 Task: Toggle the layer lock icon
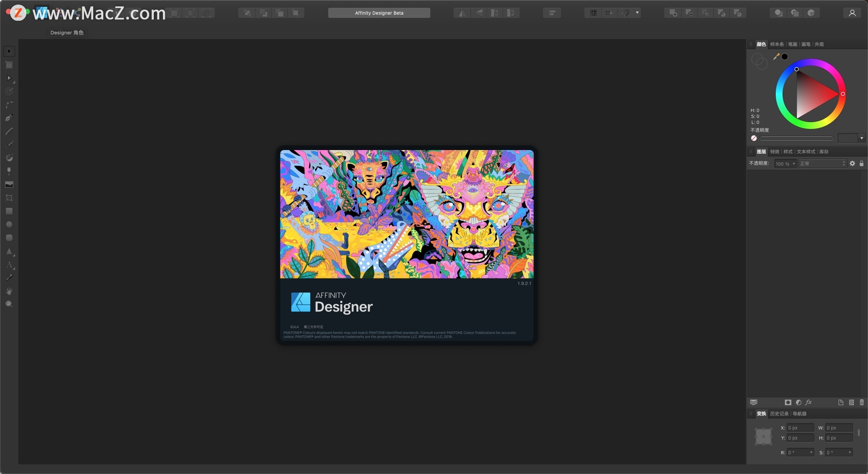pyautogui.click(x=862, y=163)
